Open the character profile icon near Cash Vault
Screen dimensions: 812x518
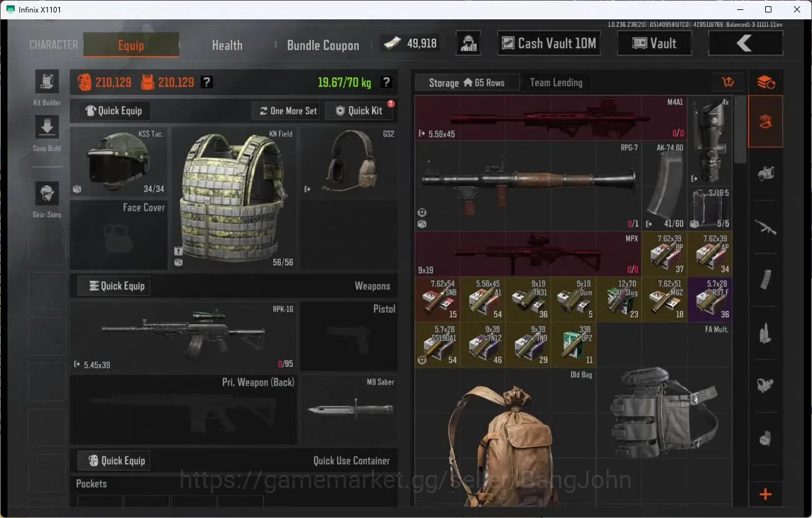coord(468,43)
